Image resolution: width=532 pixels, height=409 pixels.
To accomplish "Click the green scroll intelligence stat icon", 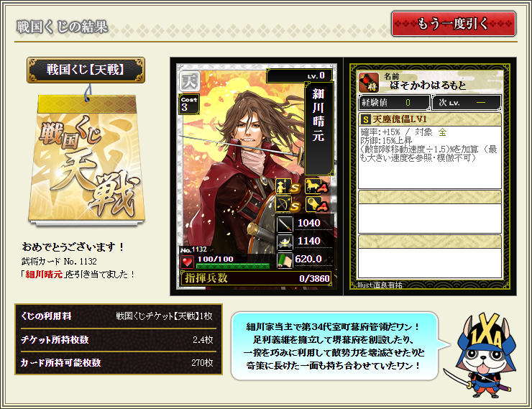I will (285, 260).
